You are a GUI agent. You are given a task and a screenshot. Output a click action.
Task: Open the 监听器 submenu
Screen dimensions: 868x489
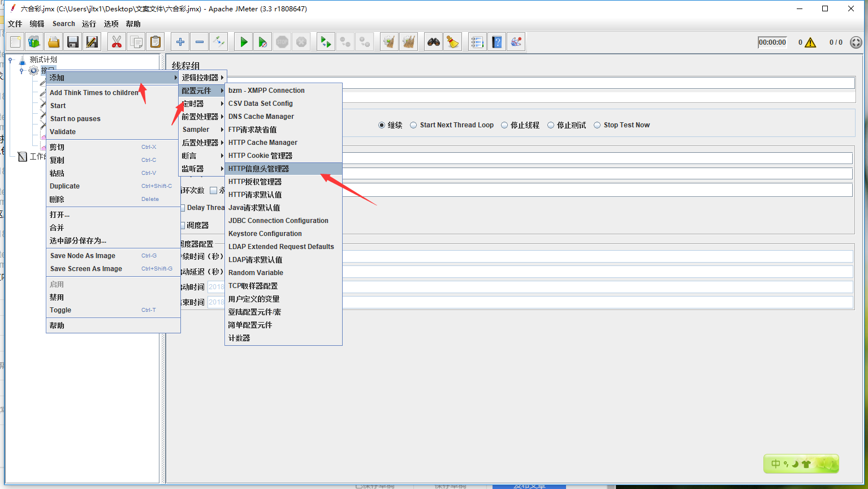[202, 169]
